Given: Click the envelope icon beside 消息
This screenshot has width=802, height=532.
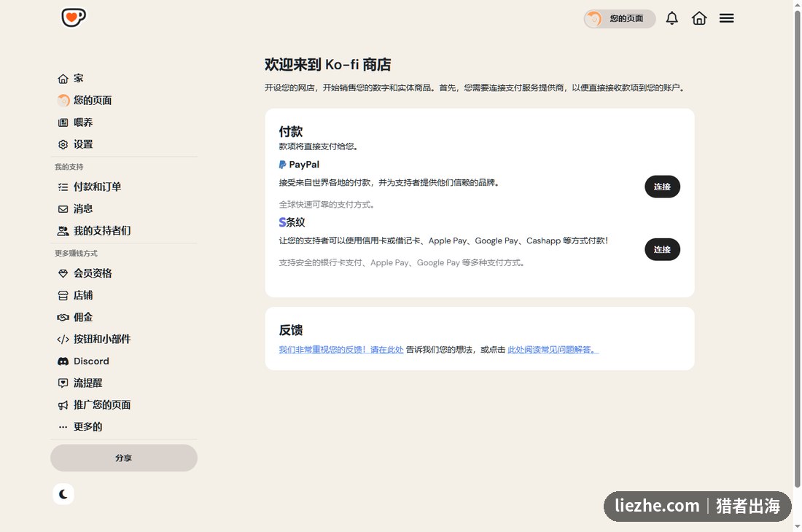Looking at the screenshot, I should coord(63,209).
